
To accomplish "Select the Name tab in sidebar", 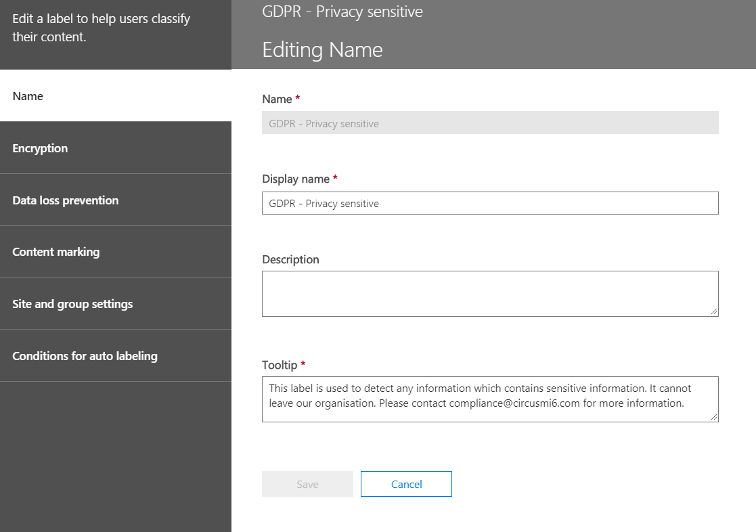I will coord(28,96).
